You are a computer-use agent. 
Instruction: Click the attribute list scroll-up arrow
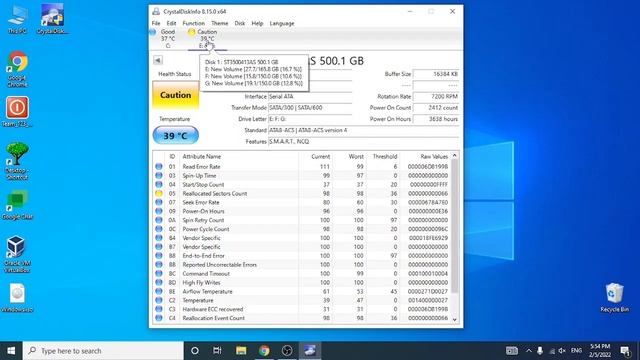tap(455, 156)
